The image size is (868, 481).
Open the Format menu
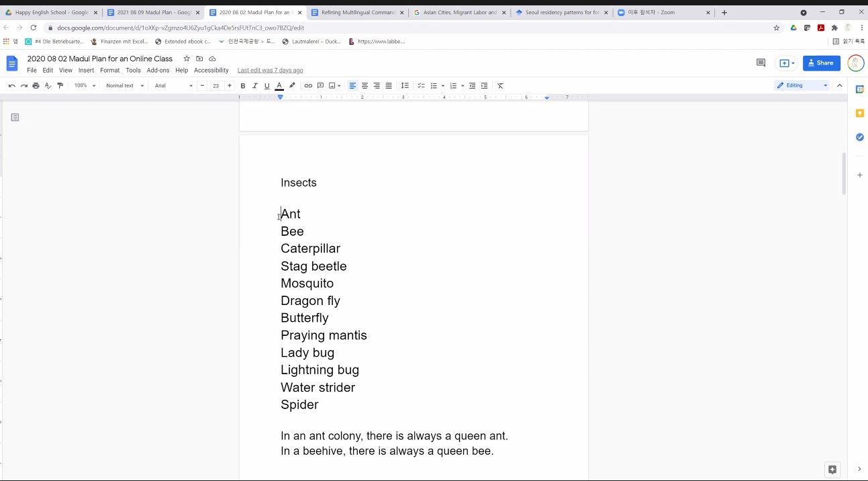coord(109,71)
